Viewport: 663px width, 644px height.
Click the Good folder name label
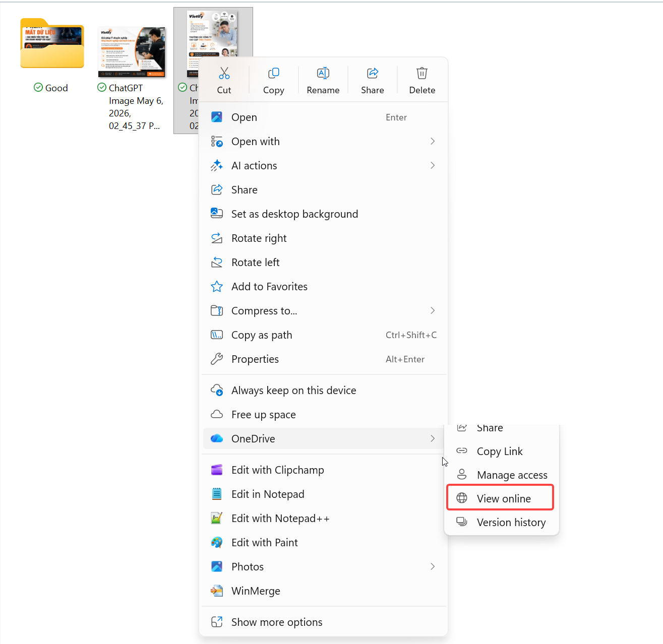pyautogui.click(x=56, y=88)
